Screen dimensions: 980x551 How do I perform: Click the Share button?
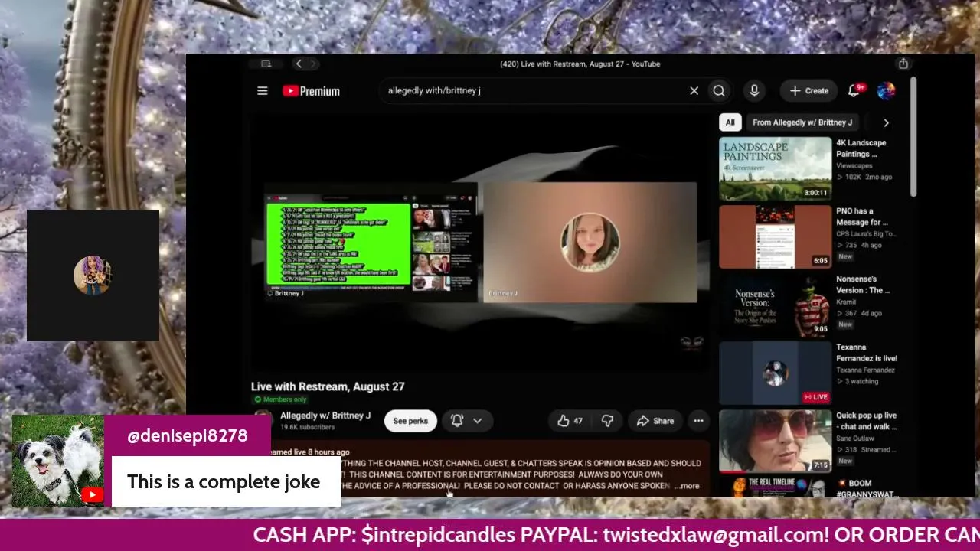coord(655,421)
